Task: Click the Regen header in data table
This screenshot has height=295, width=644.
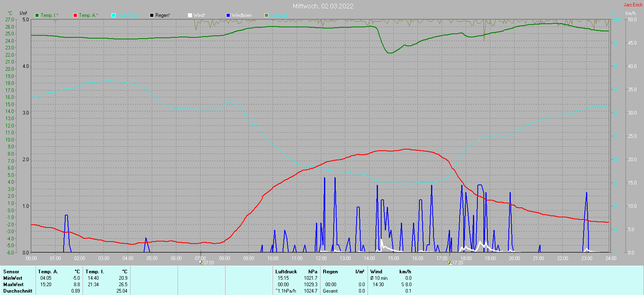Action: (x=330, y=272)
